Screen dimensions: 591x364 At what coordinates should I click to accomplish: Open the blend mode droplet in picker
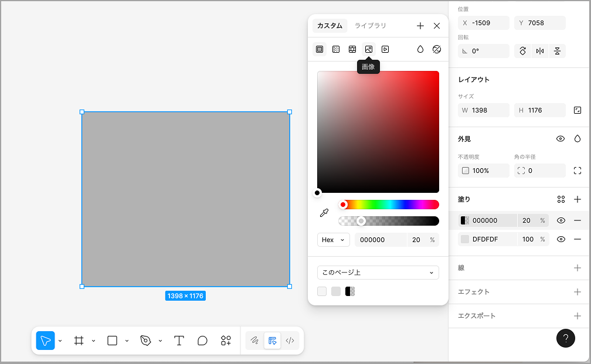click(420, 49)
